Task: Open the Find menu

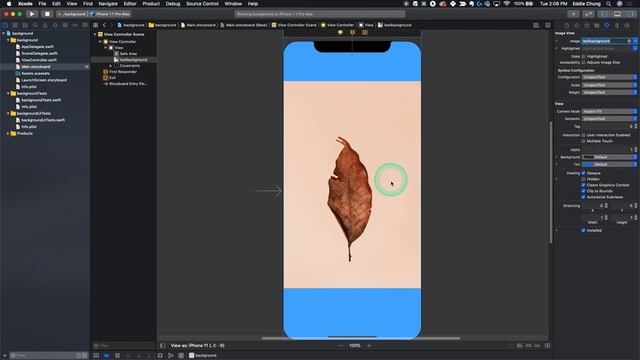Action: click(88, 4)
